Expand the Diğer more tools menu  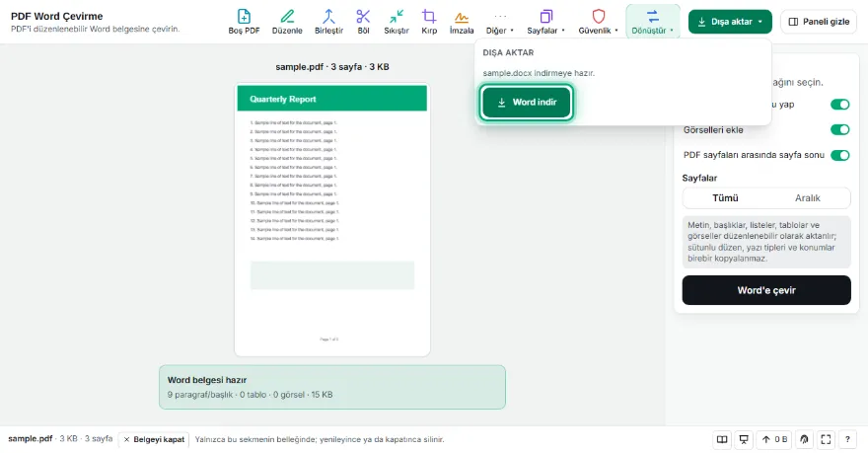[500, 22]
